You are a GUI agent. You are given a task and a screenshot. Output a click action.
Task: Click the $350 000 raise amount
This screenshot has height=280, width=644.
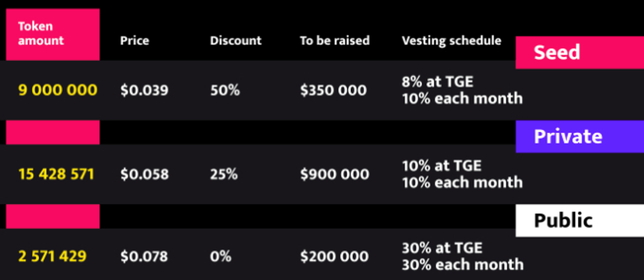tap(333, 90)
